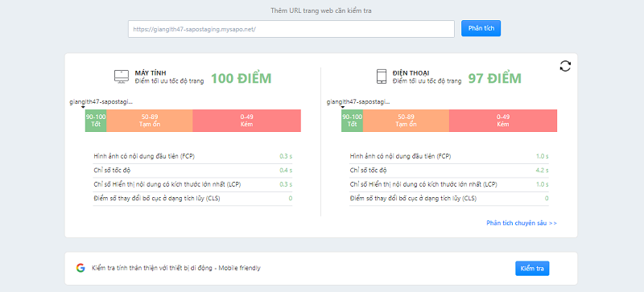Open Phân tích chuyên sâu link
This screenshot has width=644, height=292.
(522, 223)
